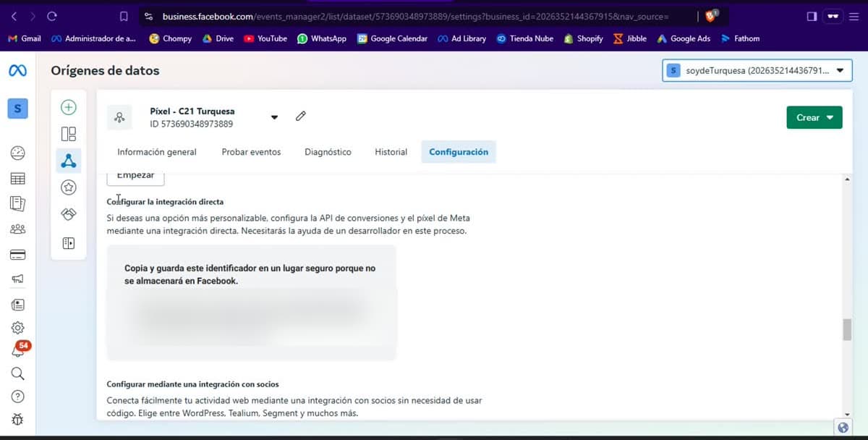The width and height of the screenshot is (868, 440).
Task: Open the overview layout icon below plus
Action: (69, 134)
